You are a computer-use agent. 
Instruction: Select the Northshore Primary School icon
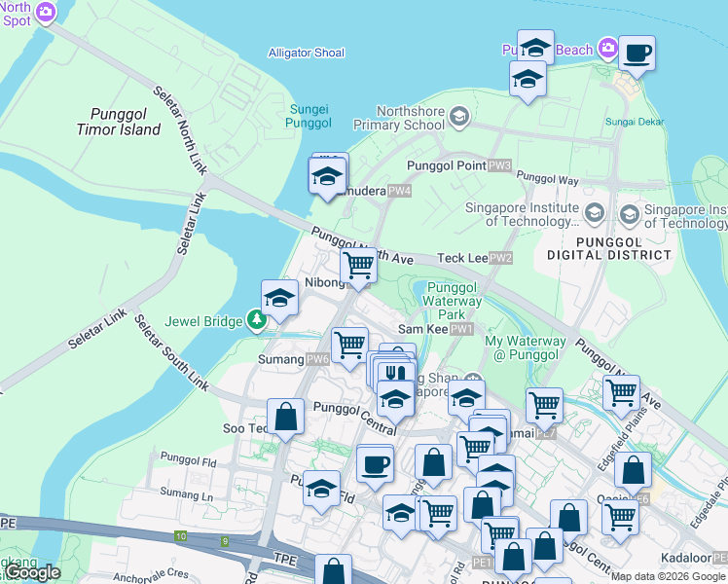tap(459, 117)
